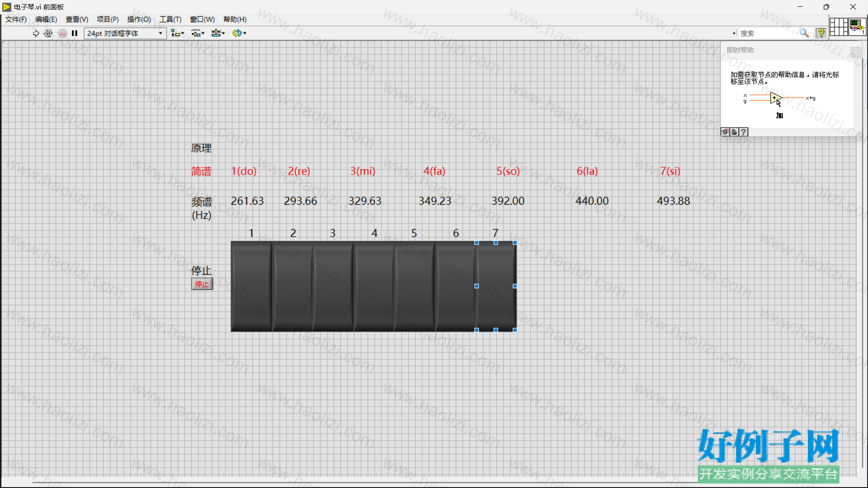868x488 pixels.
Task: Click piano key 1 on the panel
Action: [x=251, y=286]
